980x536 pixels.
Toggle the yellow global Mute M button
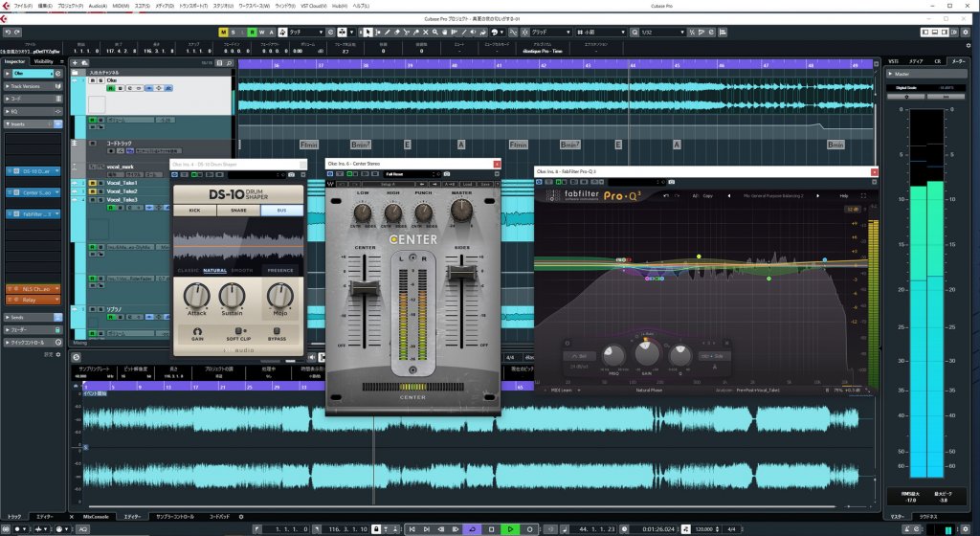pos(225,30)
